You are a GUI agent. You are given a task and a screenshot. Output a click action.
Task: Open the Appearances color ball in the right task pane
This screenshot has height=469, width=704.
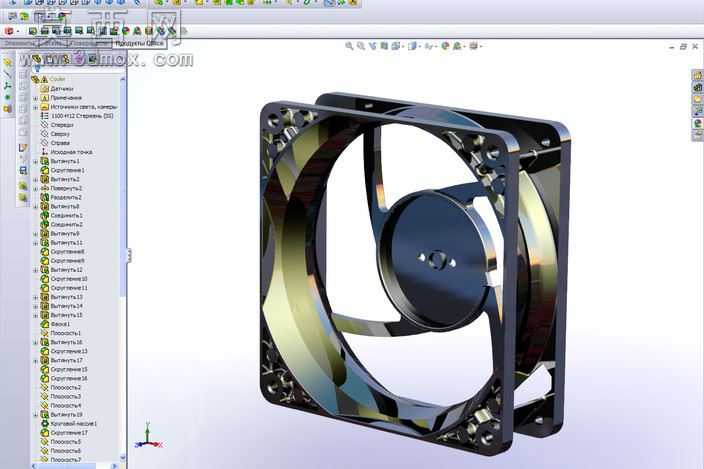point(697,123)
